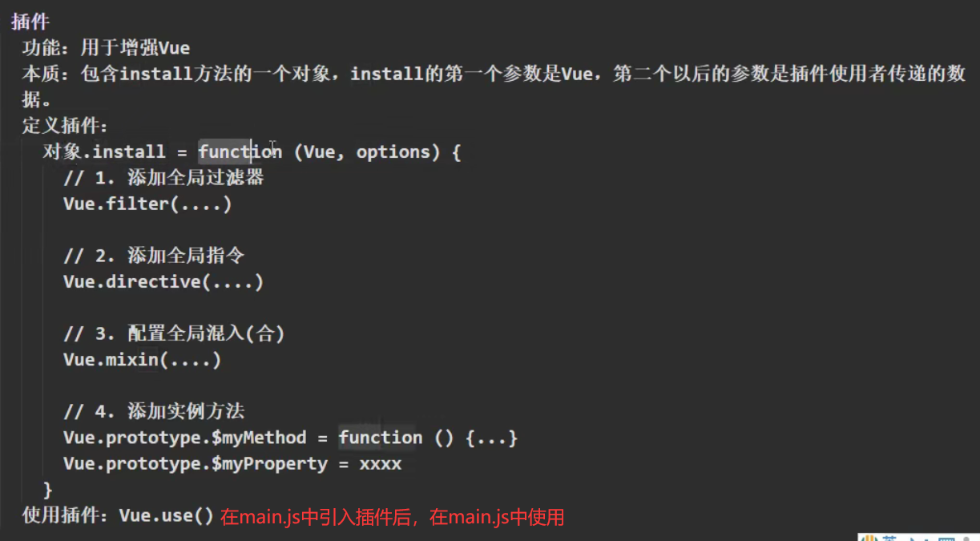The width and height of the screenshot is (980, 541).
Task: Click the options parameter in the signature
Action: [x=393, y=151]
